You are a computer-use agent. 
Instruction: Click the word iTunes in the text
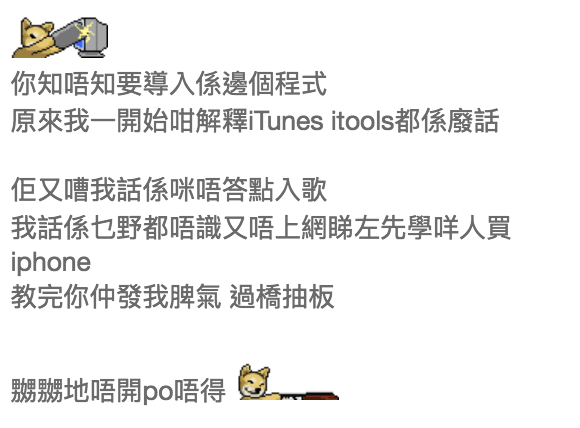coord(286,121)
